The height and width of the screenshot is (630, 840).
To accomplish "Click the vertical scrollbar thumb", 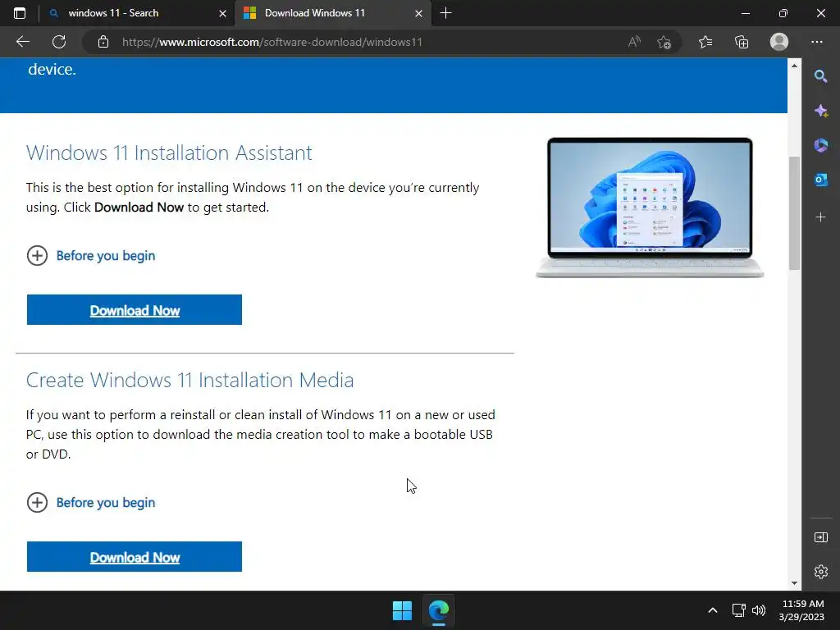I will click(x=794, y=213).
